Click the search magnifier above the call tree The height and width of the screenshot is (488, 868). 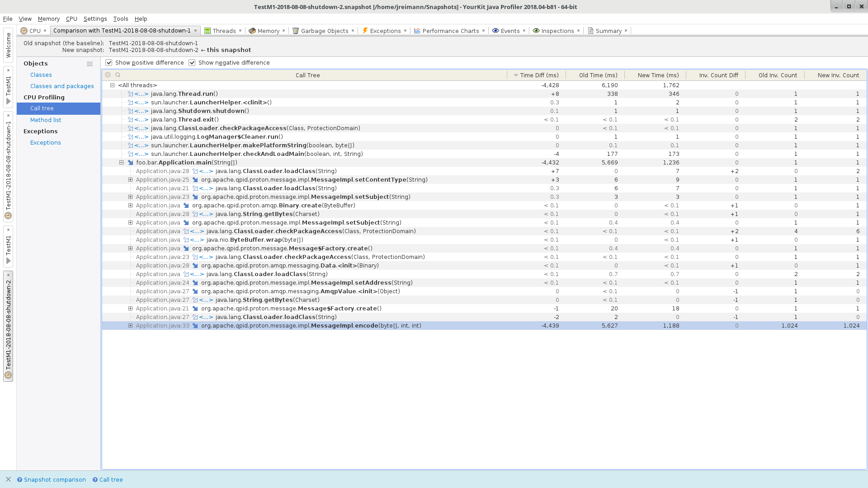coord(118,75)
